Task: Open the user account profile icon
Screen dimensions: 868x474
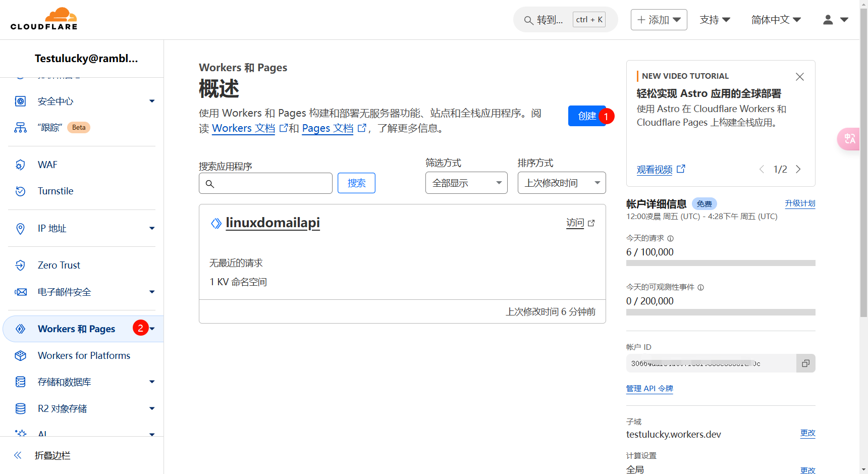Action: click(x=828, y=20)
